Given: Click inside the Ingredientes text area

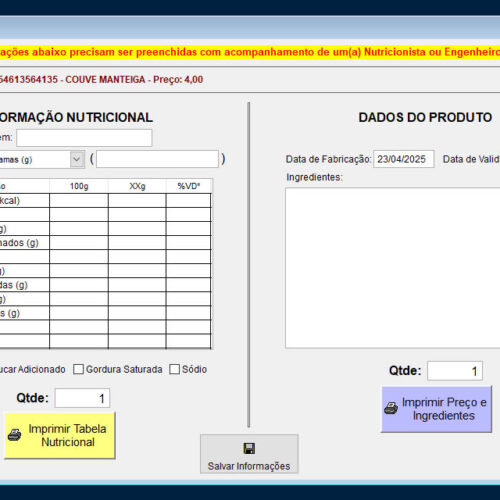Looking at the screenshot, I should pos(393,268).
